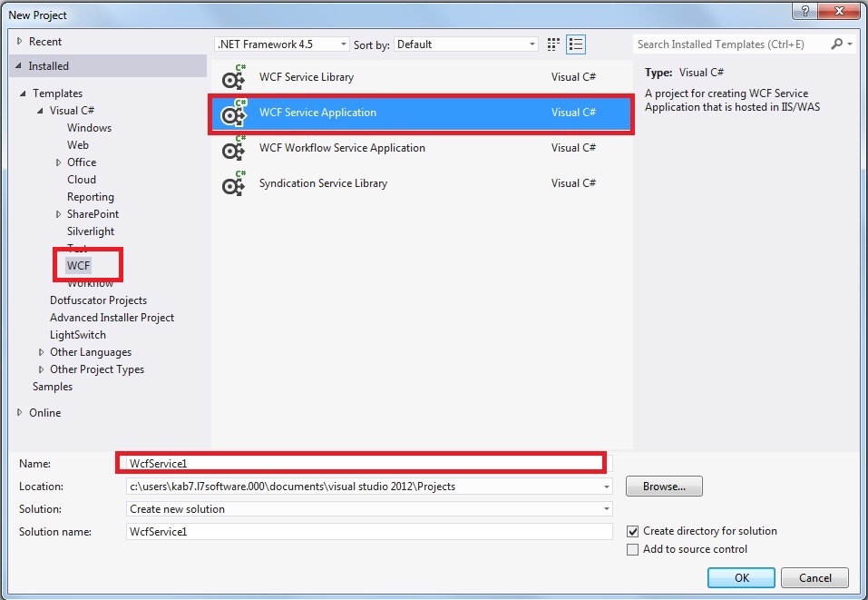
Task: Expand the Online section
Action: [20, 413]
